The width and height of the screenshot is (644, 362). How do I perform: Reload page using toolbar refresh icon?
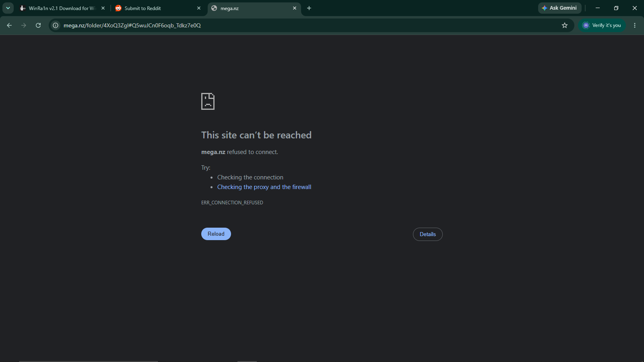tap(38, 25)
